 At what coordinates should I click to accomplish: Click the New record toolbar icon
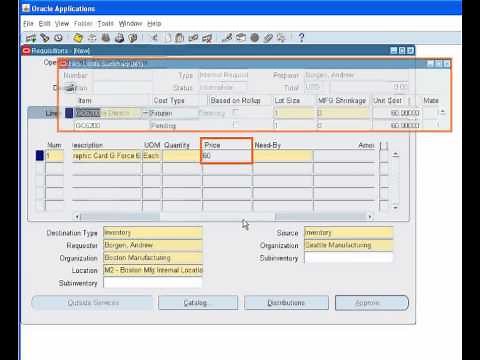click(31, 38)
